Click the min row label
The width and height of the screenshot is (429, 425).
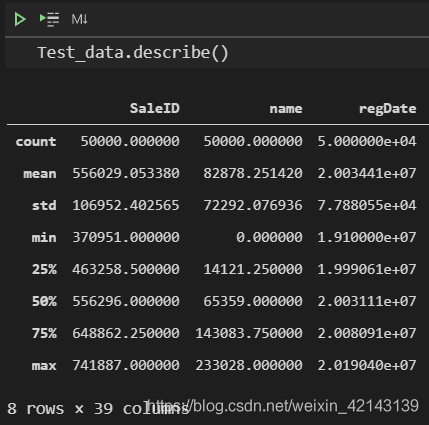[44, 238]
